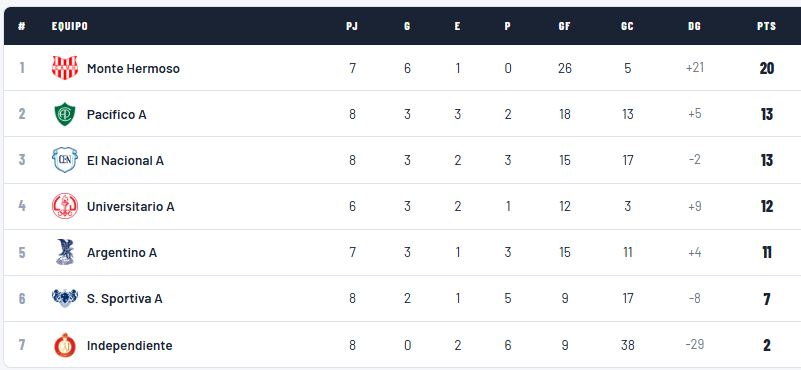Click Monte Hermoso's 20 points value
Viewport: 801px width, 370px height.
pyautogui.click(x=767, y=68)
